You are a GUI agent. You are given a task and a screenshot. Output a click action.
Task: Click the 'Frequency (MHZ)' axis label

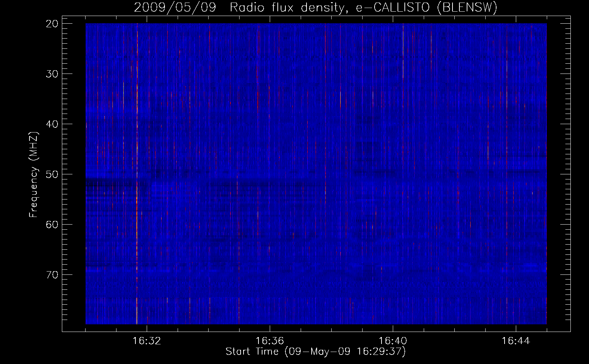click(33, 174)
